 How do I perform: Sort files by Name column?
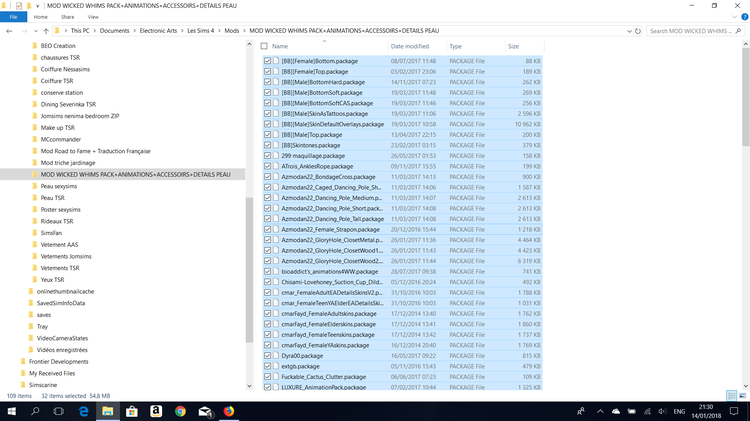[x=280, y=46]
